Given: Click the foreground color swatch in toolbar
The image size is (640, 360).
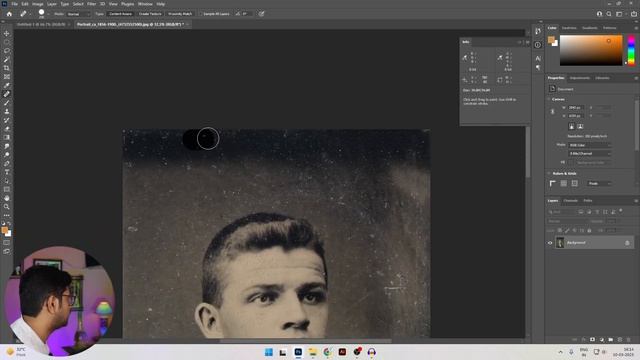Looking at the screenshot, I should (x=4, y=230).
